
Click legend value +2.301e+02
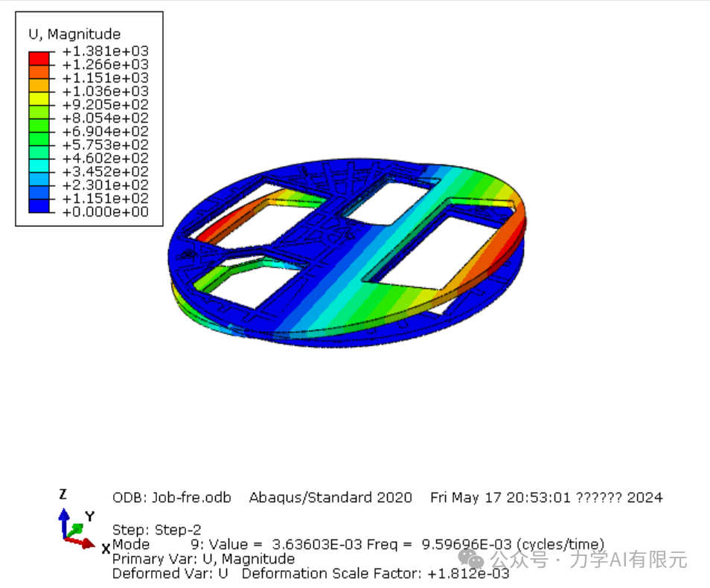click(106, 185)
